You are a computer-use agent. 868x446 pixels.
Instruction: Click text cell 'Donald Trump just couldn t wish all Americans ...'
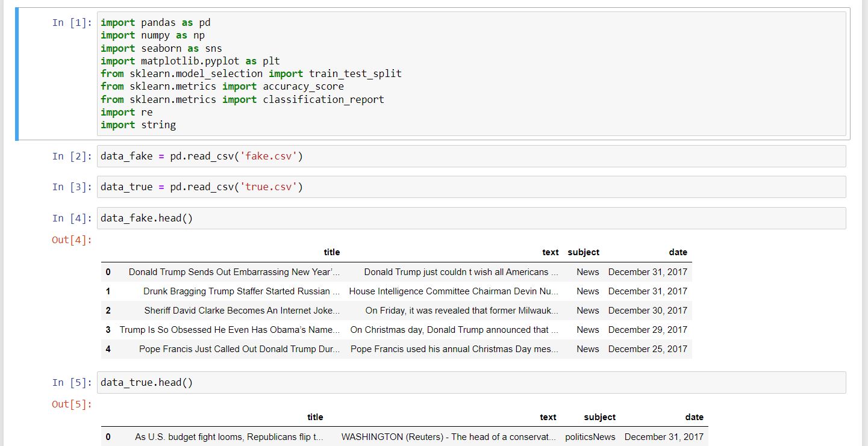click(x=461, y=272)
